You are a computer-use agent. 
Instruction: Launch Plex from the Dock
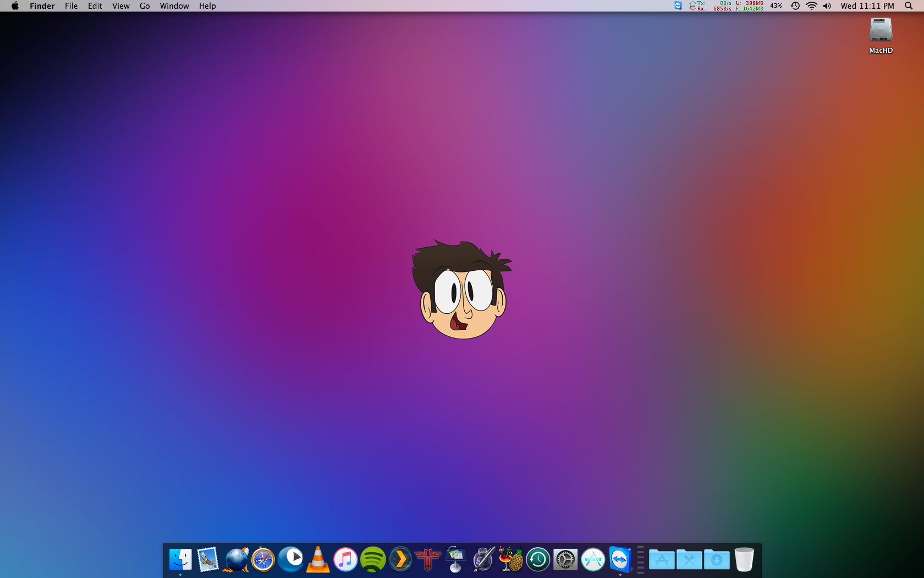pyautogui.click(x=400, y=560)
